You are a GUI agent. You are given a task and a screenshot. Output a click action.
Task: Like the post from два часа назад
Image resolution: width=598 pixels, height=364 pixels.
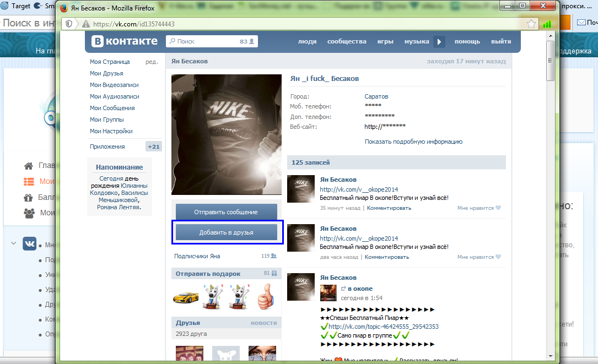(479, 257)
